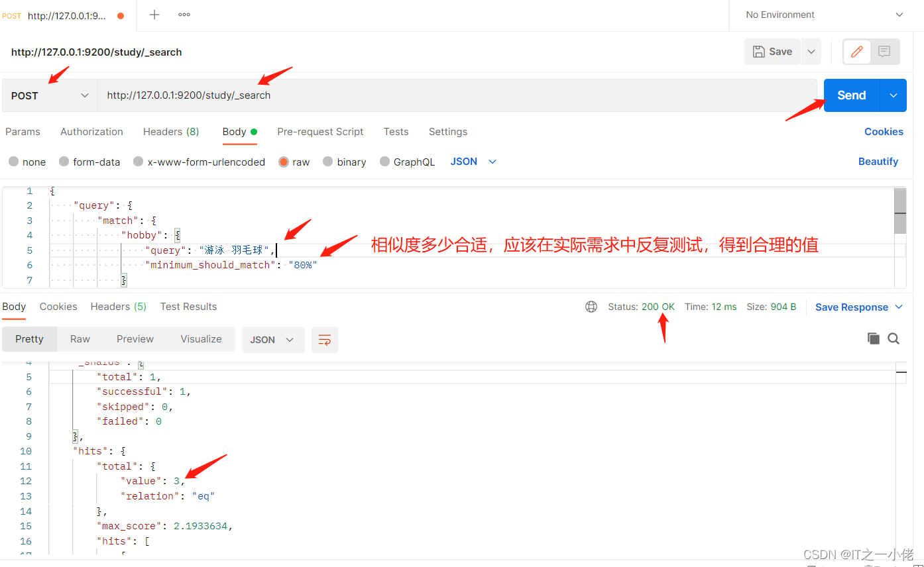Open the request Settings tab
The width and height of the screenshot is (924, 567).
[448, 132]
